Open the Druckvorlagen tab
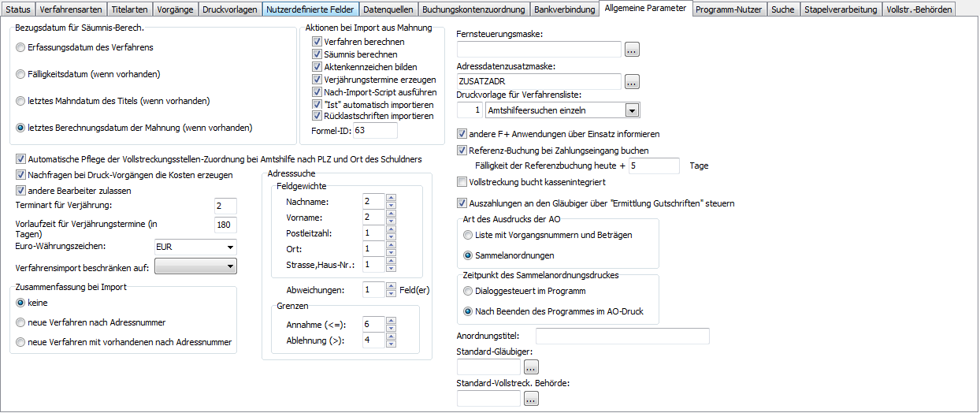Viewport: 980px width, 413px height. coord(229,9)
